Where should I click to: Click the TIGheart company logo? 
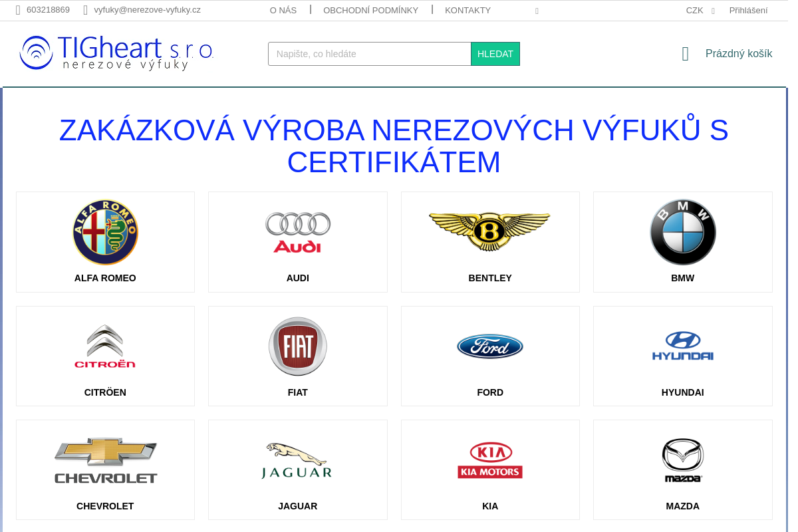(116, 53)
